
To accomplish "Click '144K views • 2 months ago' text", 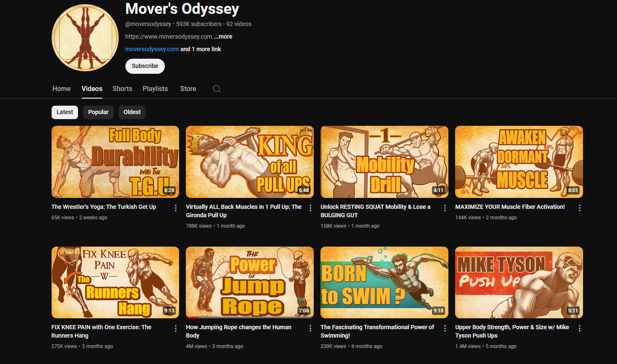I will point(486,218).
